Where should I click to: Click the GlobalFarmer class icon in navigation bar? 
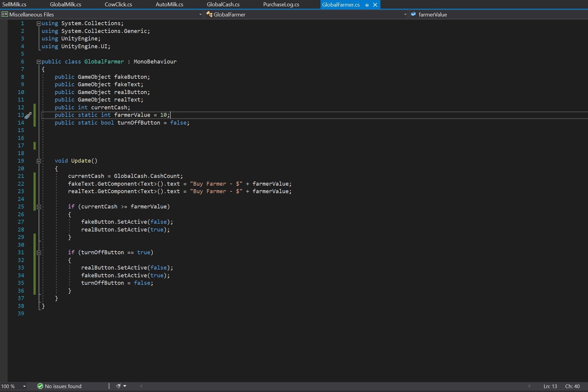(x=209, y=14)
